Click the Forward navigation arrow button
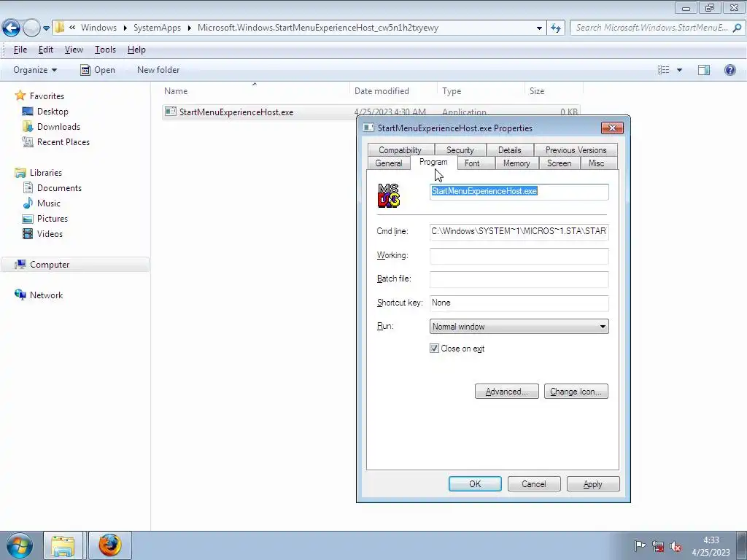Viewport: 747px width, 560px height. [x=31, y=28]
